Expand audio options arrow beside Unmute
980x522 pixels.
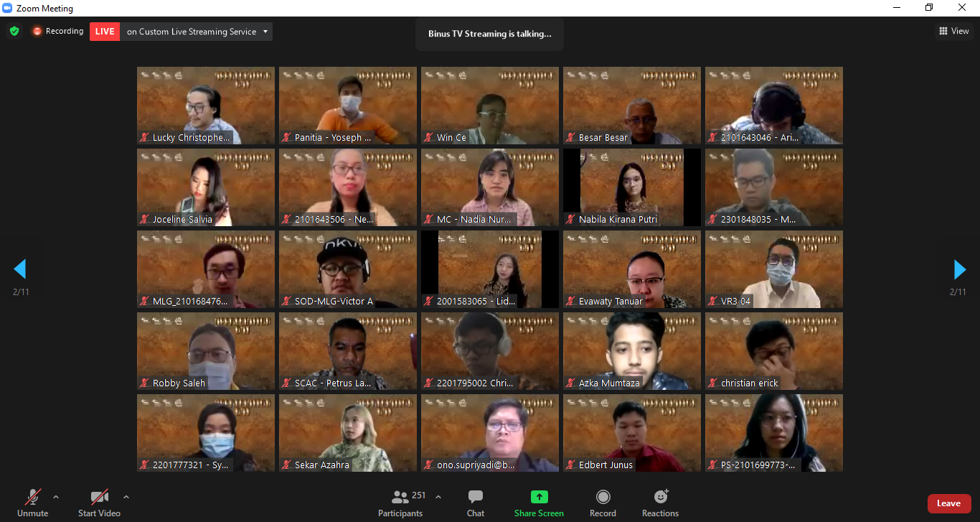[x=56, y=497]
